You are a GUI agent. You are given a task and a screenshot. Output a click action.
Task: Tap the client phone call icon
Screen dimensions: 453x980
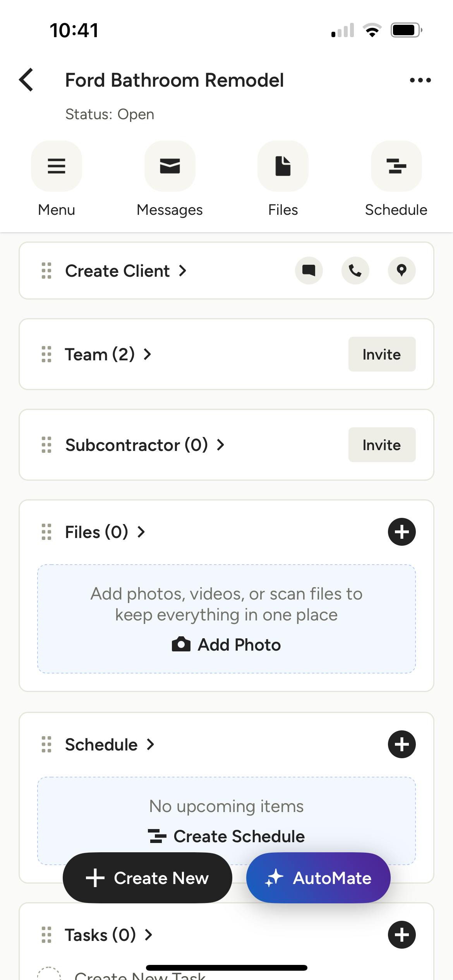click(355, 271)
